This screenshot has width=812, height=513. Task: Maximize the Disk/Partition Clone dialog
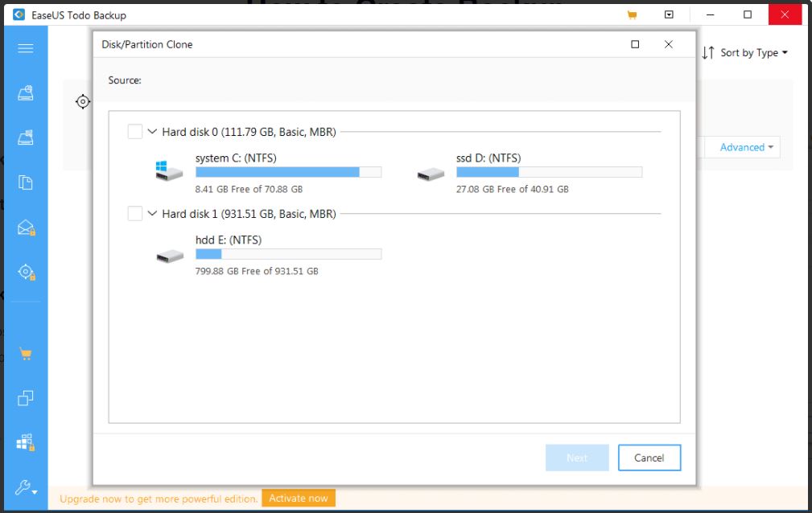tap(635, 44)
